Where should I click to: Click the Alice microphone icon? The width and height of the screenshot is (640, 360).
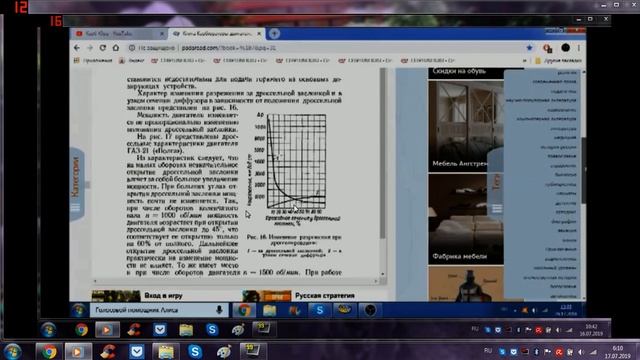pos(219,310)
